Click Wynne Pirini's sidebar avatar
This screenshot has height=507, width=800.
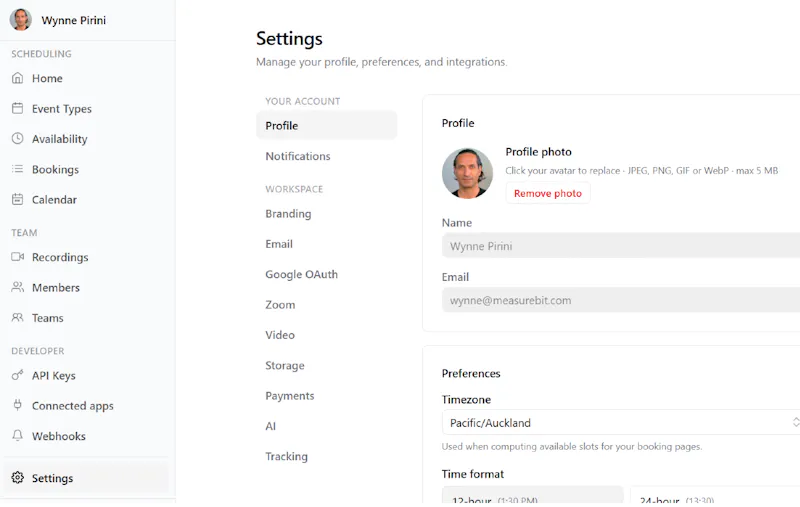point(20,20)
